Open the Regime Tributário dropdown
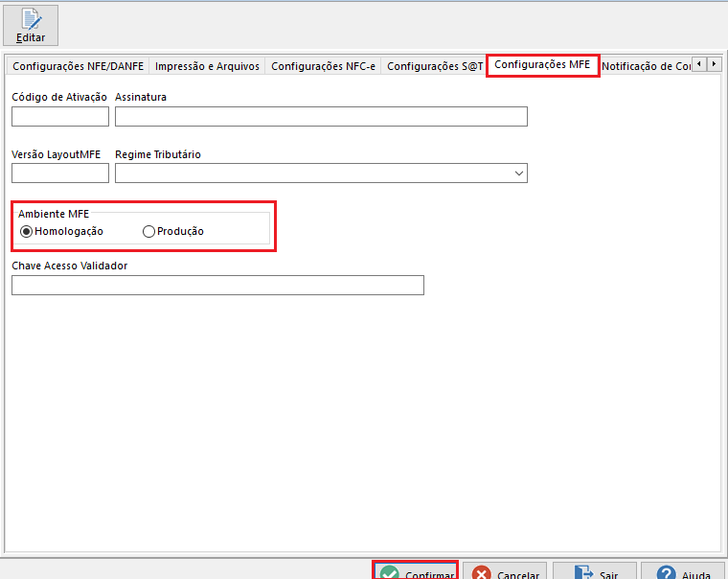The height and width of the screenshot is (579, 728). pos(321,174)
